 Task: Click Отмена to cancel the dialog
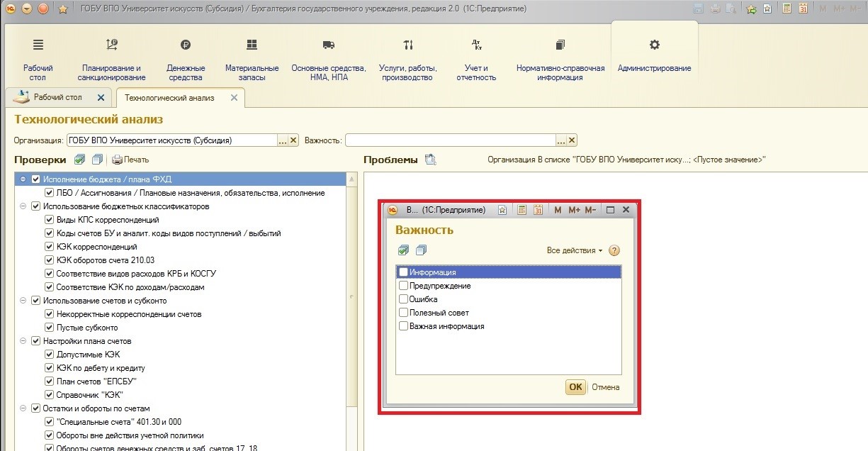point(605,387)
